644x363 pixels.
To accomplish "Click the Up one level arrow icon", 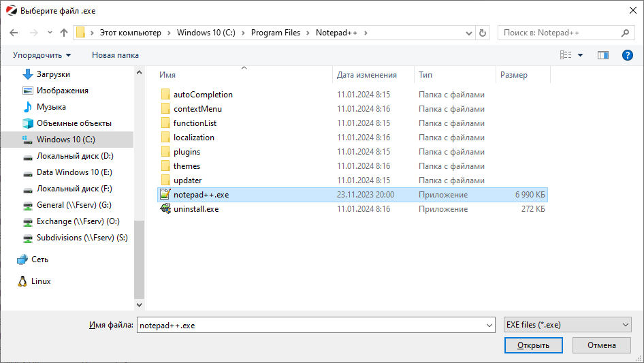I will point(64,33).
